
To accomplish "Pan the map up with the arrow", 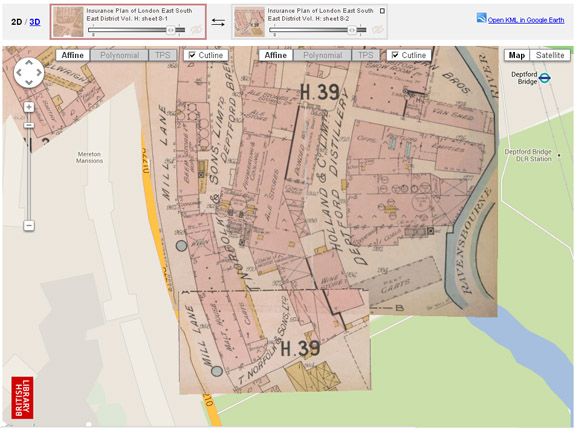I will point(29,63).
